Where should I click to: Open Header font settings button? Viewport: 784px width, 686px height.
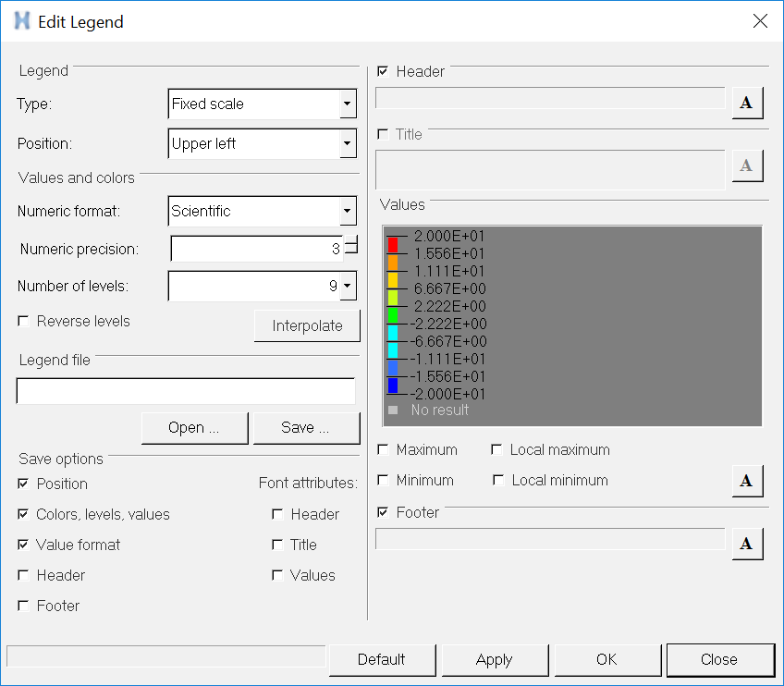747,103
